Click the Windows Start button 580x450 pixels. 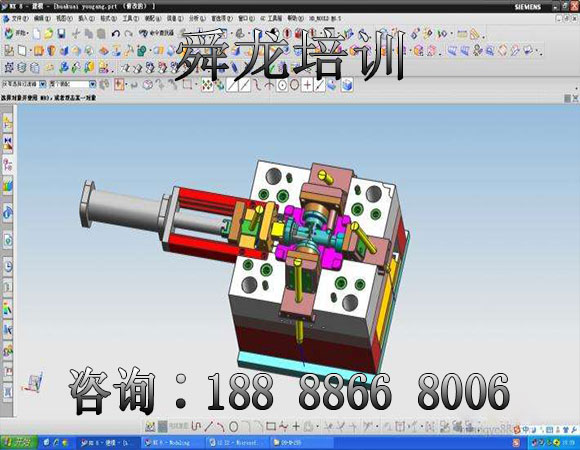pos(18,442)
